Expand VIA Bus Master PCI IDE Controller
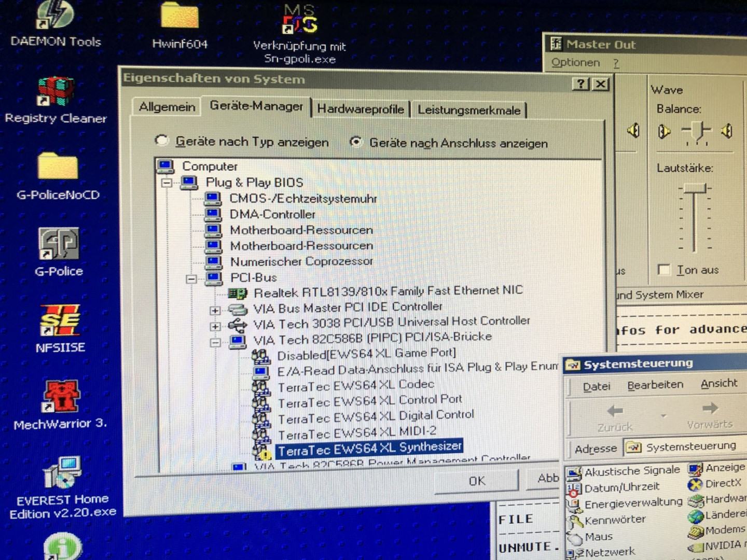Screen dimensions: 747x560 point(215,311)
